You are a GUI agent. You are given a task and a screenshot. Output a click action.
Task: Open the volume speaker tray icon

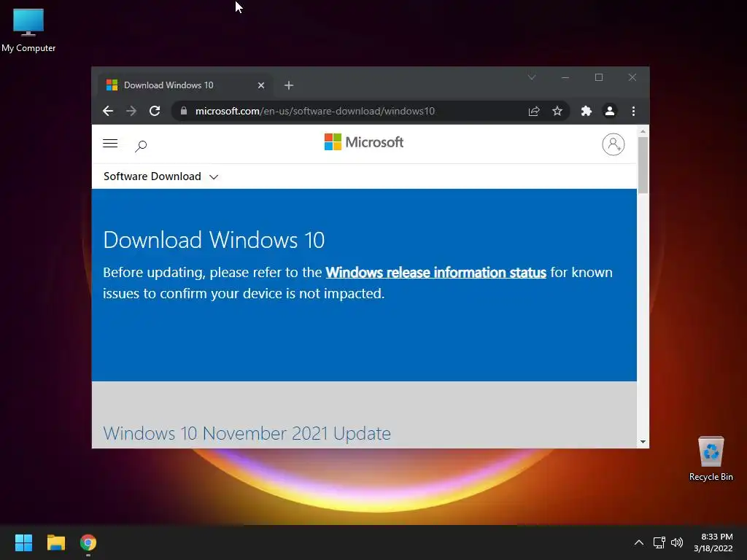click(676, 542)
